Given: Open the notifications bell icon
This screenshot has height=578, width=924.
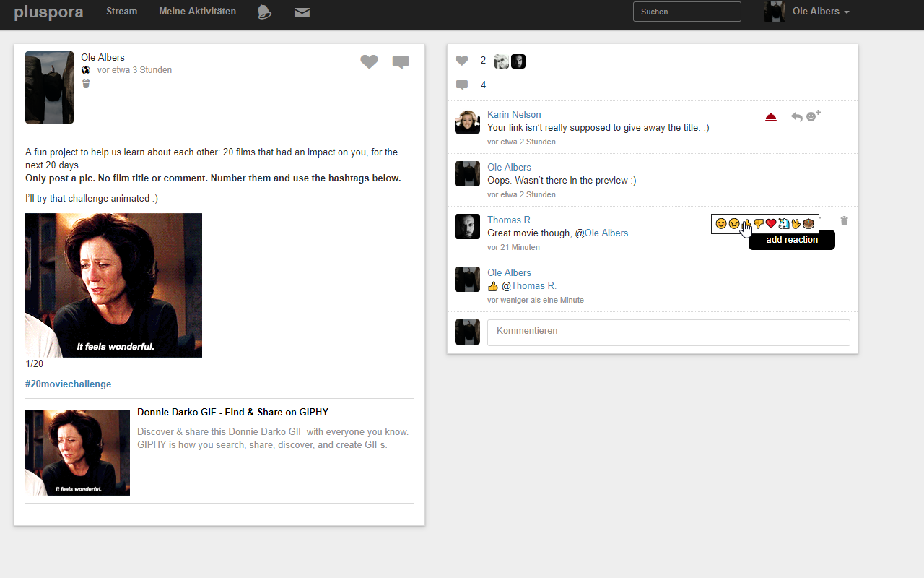Looking at the screenshot, I should (x=265, y=12).
